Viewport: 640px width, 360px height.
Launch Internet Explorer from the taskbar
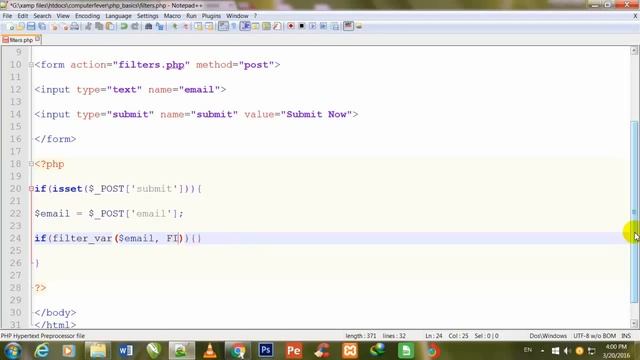pyautogui.click(x=41, y=351)
